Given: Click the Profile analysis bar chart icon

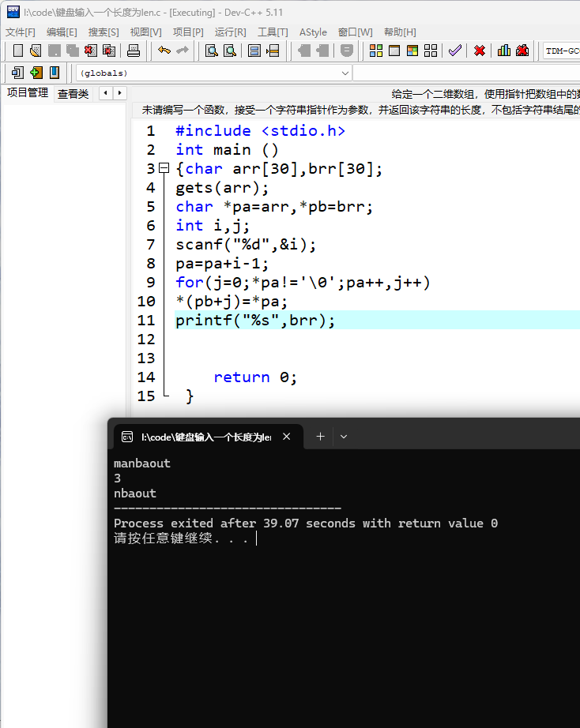Looking at the screenshot, I should click(504, 51).
